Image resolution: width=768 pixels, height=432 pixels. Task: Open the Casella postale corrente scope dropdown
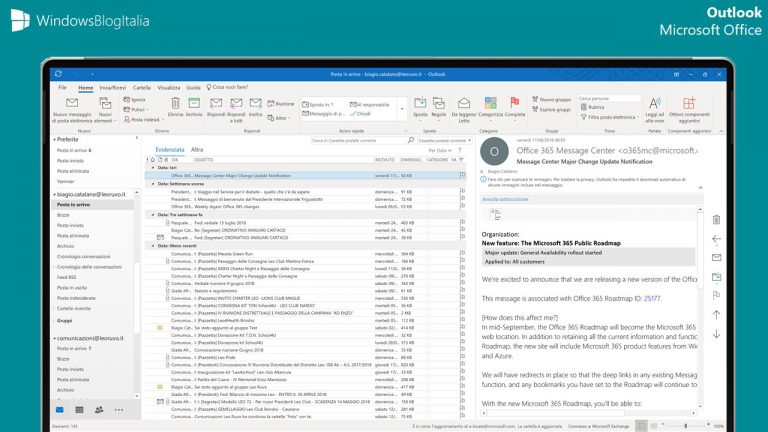[x=445, y=141]
